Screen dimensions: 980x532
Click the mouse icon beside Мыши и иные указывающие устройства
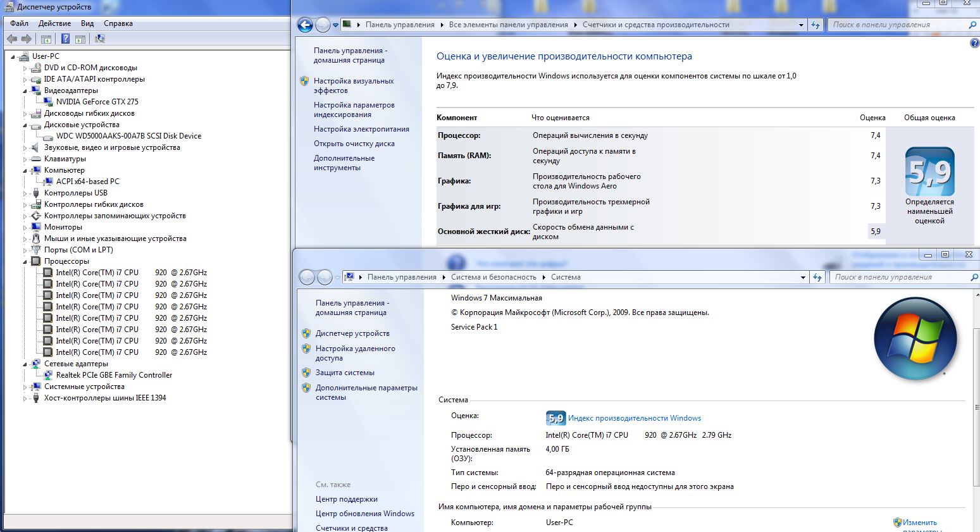click(x=36, y=238)
